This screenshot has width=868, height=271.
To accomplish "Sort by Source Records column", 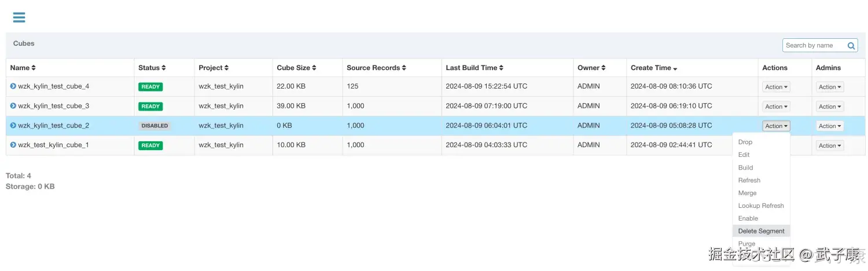I will point(404,68).
